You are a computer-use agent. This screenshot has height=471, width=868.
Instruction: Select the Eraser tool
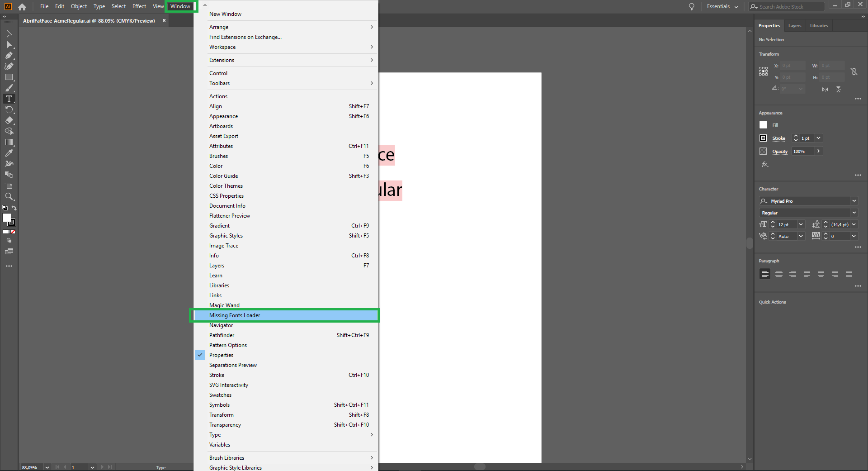click(x=9, y=120)
